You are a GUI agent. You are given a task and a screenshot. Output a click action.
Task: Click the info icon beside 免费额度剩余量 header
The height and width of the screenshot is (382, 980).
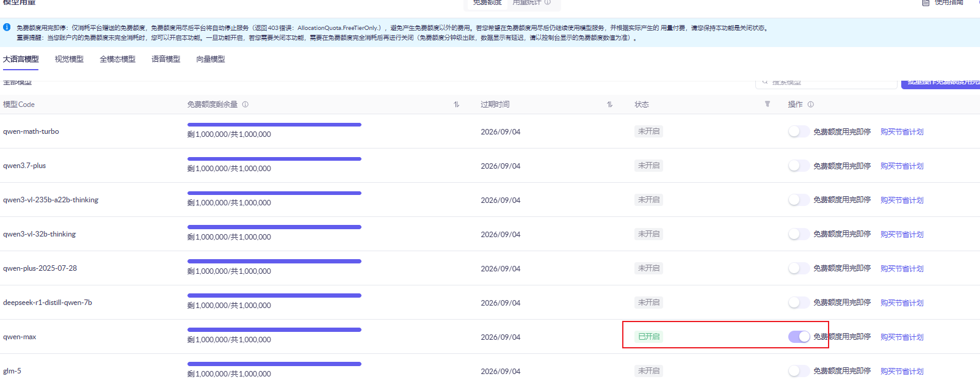(245, 105)
